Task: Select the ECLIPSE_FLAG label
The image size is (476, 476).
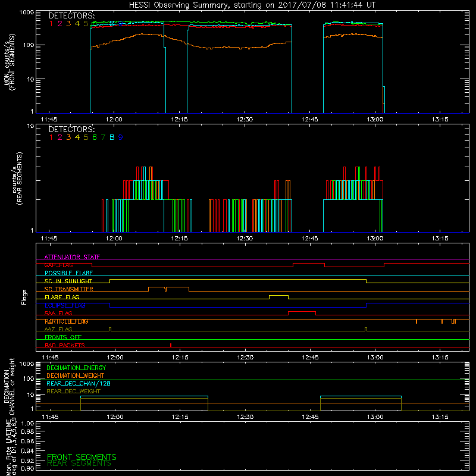Action: point(65,305)
